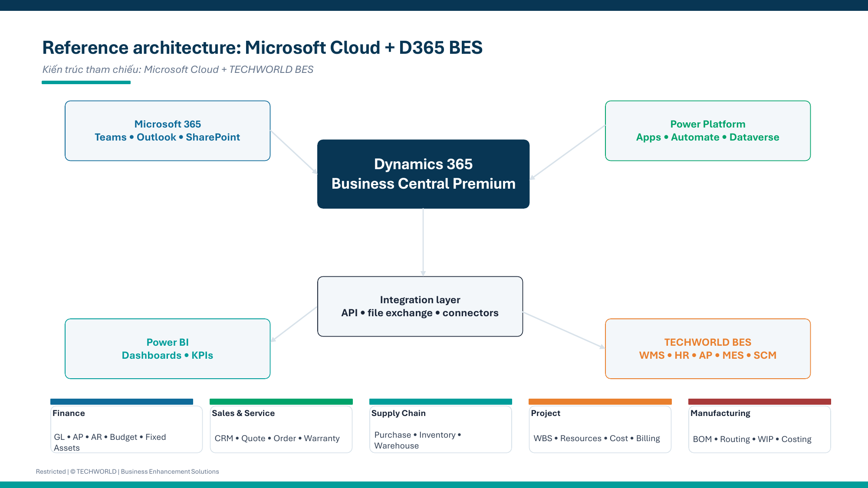The height and width of the screenshot is (488, 868).
Task: Click the Dynamics 365 Business Central Premium box
Action: [x=423, y=174]
